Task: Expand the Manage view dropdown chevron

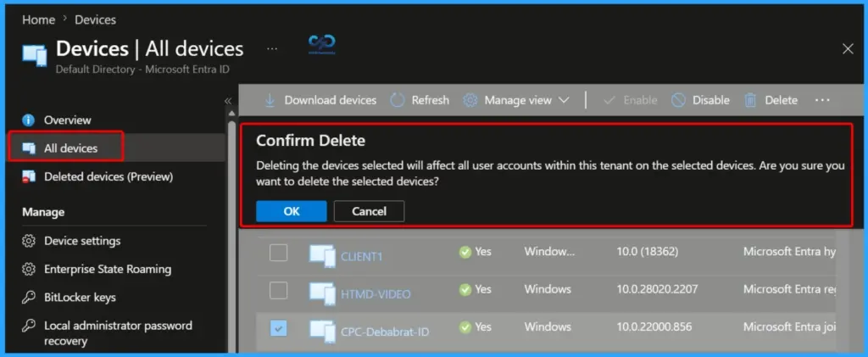Action: [x=564, y=100]
